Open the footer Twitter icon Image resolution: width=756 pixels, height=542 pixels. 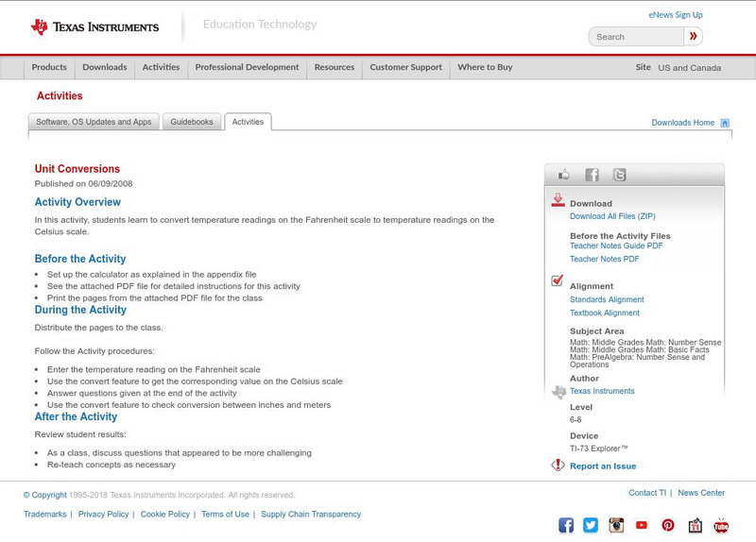591,525
